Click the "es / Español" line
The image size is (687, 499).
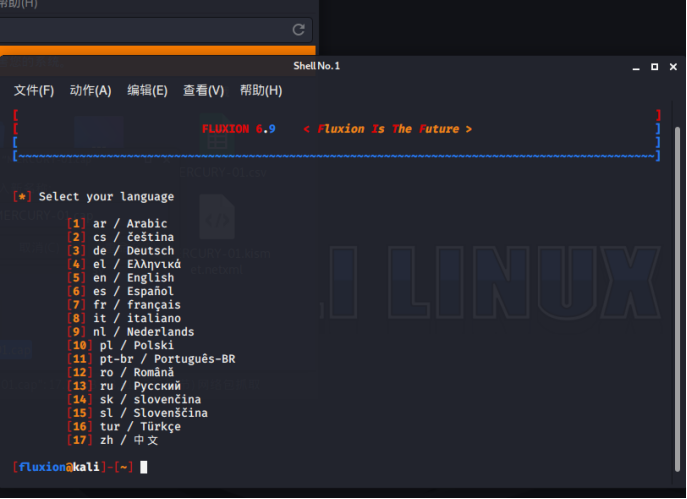click(120, 291)
